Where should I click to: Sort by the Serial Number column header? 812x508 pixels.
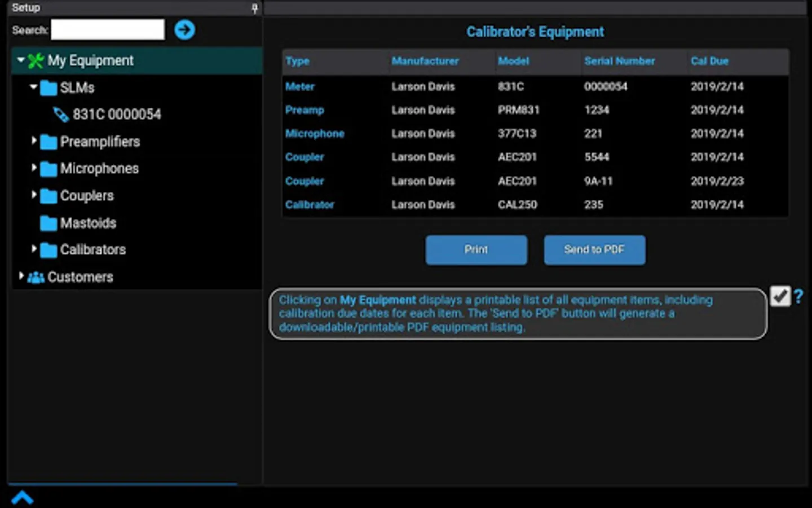point(620,61)
